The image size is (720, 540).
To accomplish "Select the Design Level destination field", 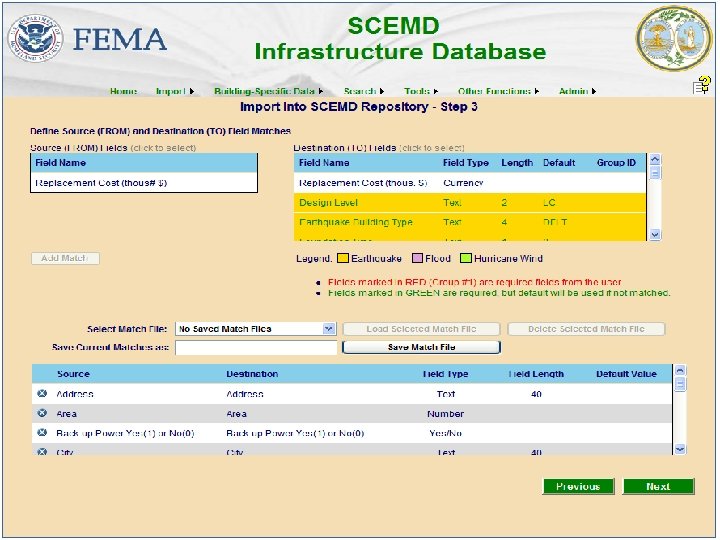I will pyautogui.click(x=470, y=202).
